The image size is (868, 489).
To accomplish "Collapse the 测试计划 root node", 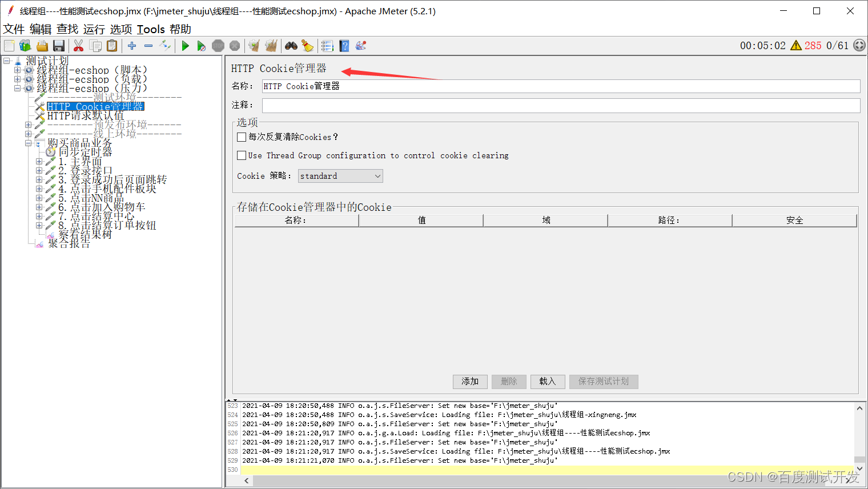I will (6, 61).
